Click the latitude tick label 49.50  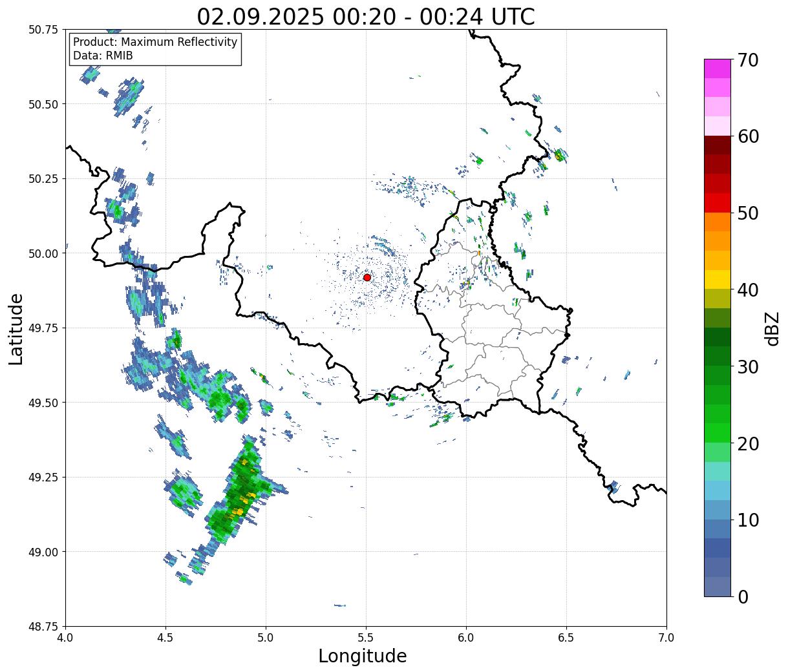pyautogui.click(x=43, y=403)
